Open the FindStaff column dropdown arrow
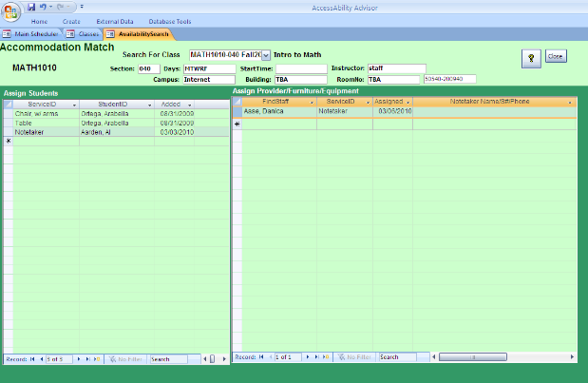588x383 pixels. point(312,101)
